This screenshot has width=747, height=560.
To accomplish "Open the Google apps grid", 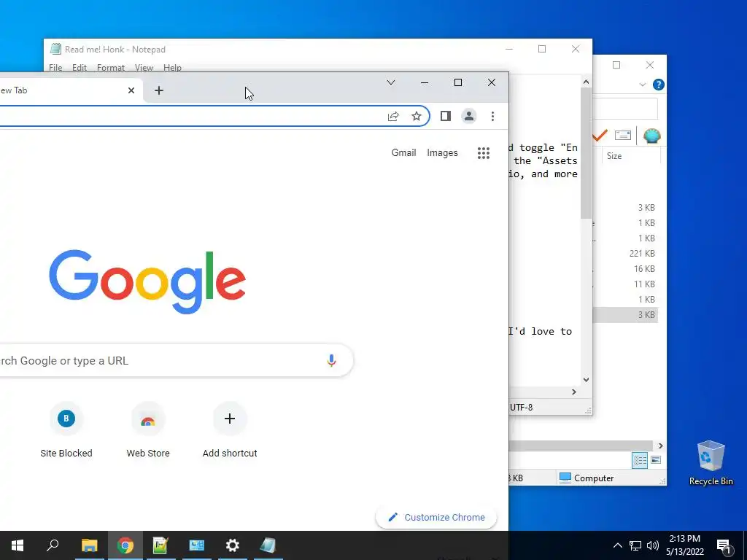I will tap(484, 153).
